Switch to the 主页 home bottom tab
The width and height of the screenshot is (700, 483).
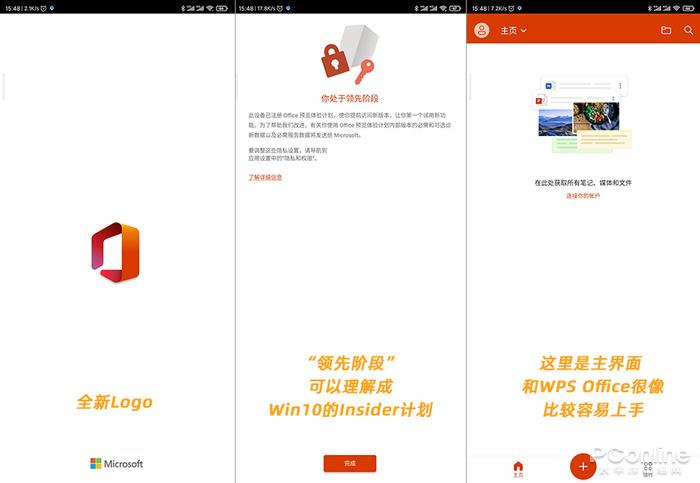pos(518,469)
